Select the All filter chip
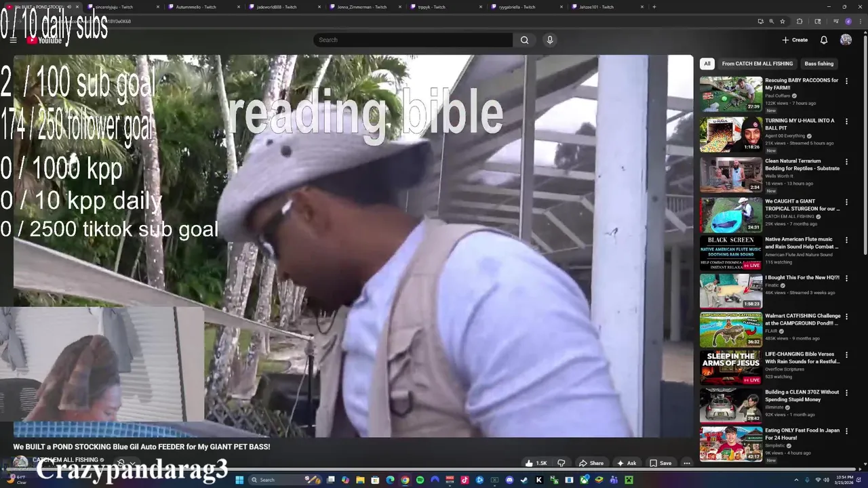The height and width of the screenshot is (488, 868). coord(707,64)
